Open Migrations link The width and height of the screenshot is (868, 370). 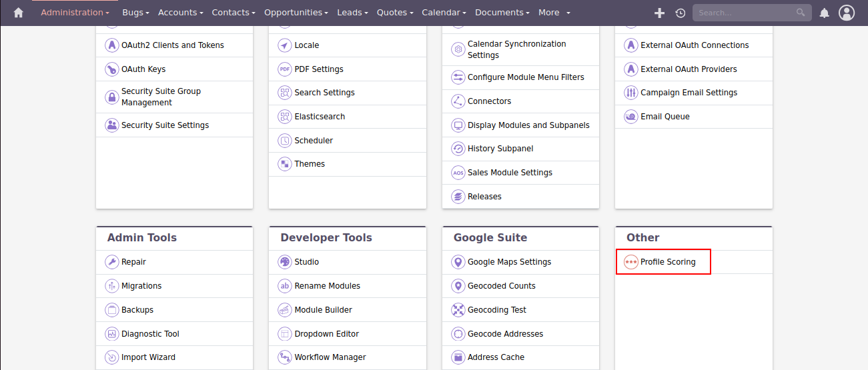(x=141, y=286)
